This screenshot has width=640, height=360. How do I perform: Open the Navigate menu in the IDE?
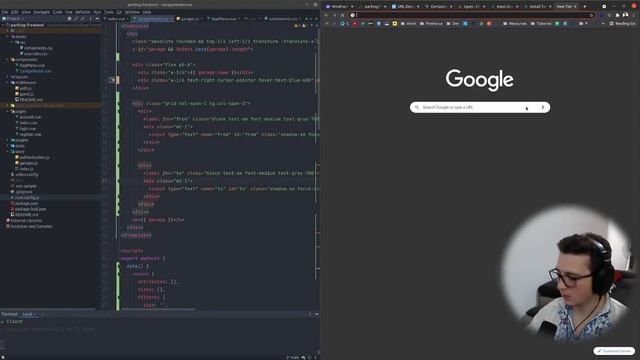click(41, 12)
